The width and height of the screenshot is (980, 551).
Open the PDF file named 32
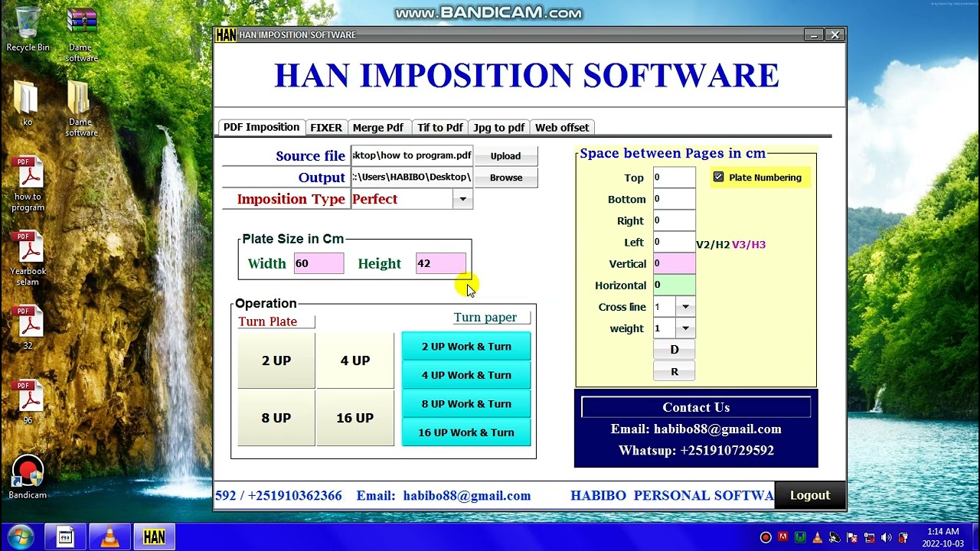tap(28, 328)
